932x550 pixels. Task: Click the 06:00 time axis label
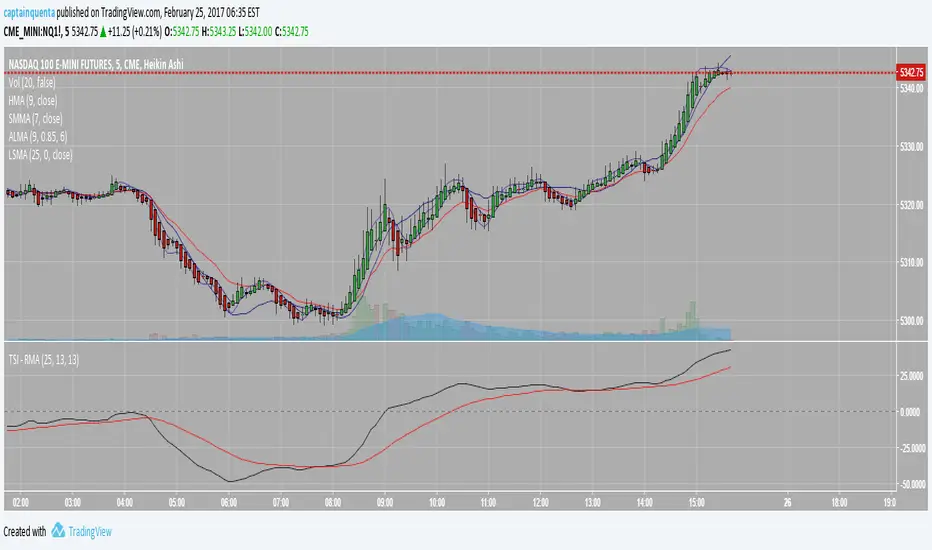pyautogui.click(x=229, y=502)
